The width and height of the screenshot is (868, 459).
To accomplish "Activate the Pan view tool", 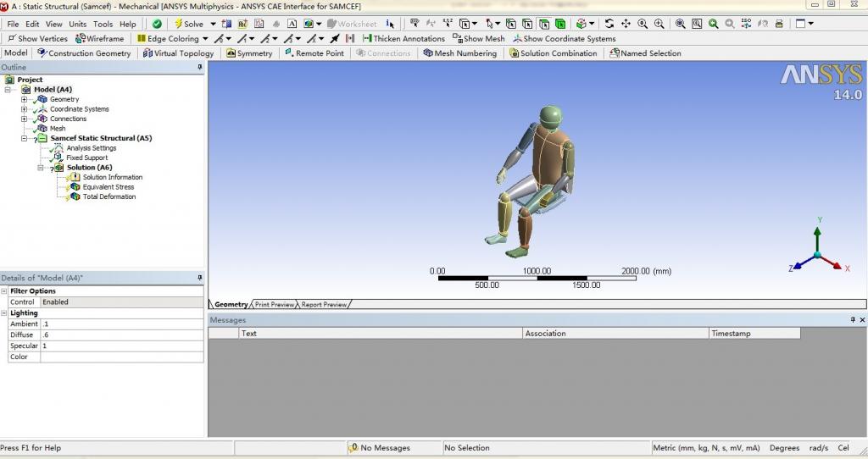I will tap(626, 25).
